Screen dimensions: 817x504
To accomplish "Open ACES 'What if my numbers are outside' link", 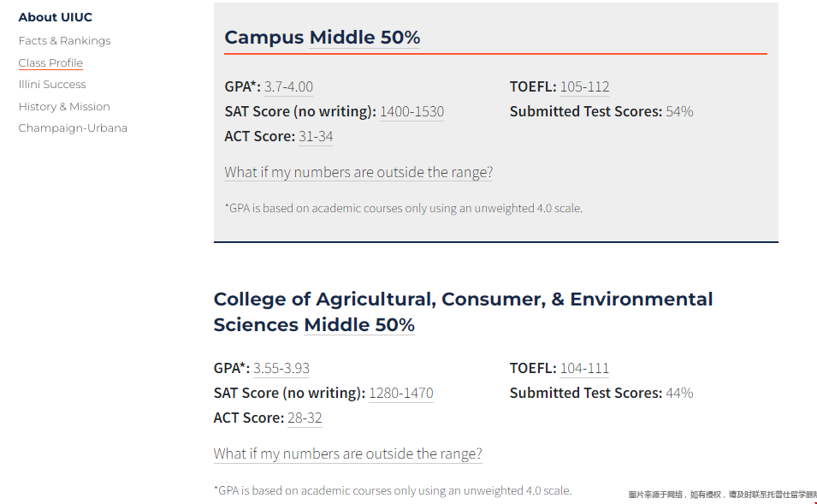I will 348,454.
